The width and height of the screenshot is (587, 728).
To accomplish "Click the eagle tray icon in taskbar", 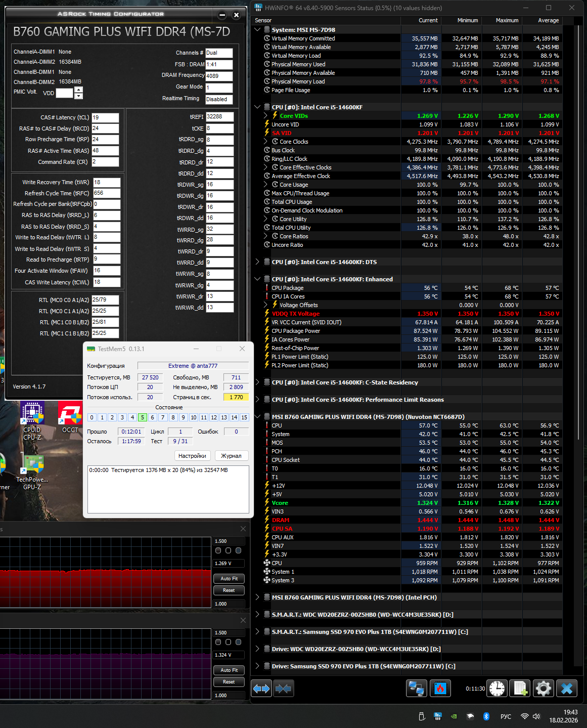I will (470, 716).
